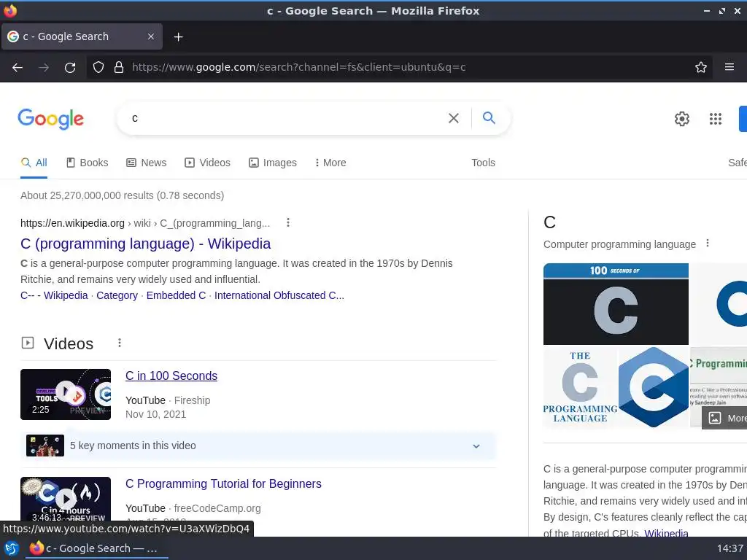Open the Google apps grid
The image size is (747, 560).
point(715,119)
